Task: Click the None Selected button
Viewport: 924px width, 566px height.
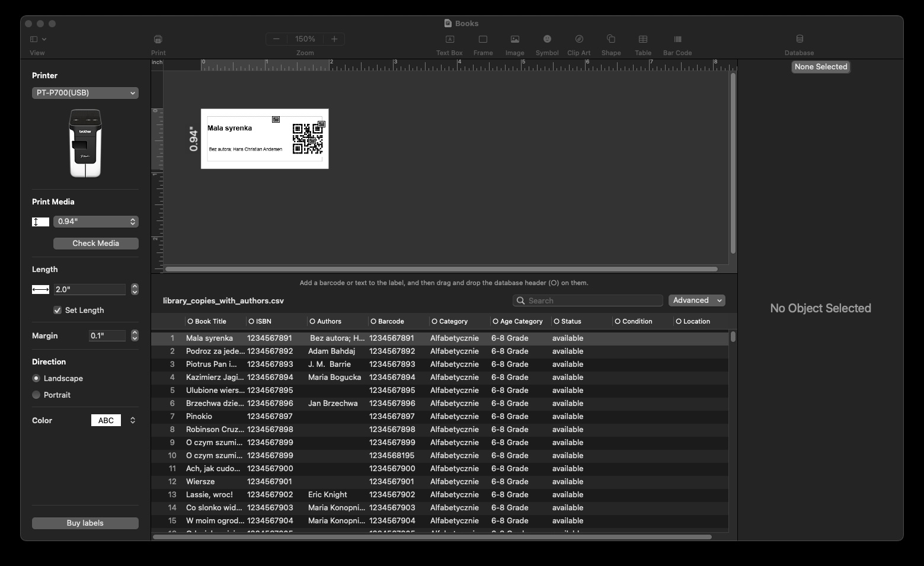Action: [821, 67]
